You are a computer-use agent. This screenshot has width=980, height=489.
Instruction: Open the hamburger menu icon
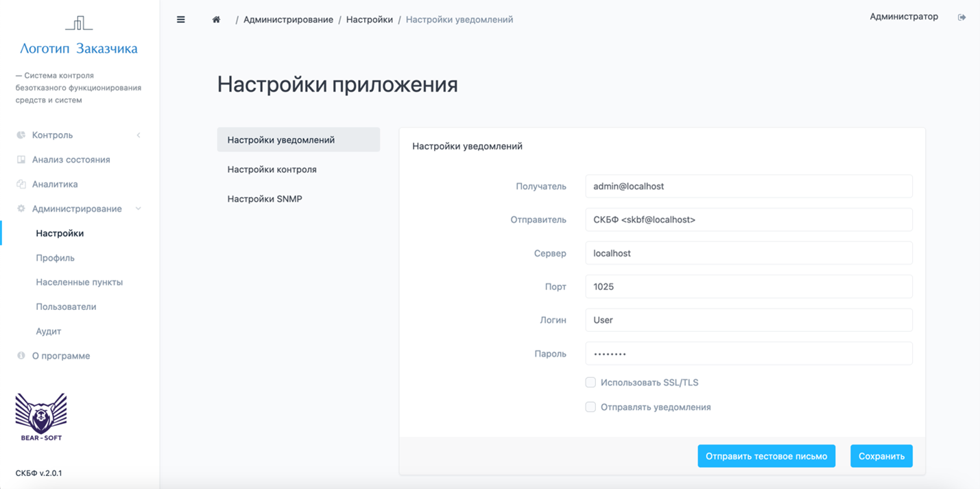[180, 19]
